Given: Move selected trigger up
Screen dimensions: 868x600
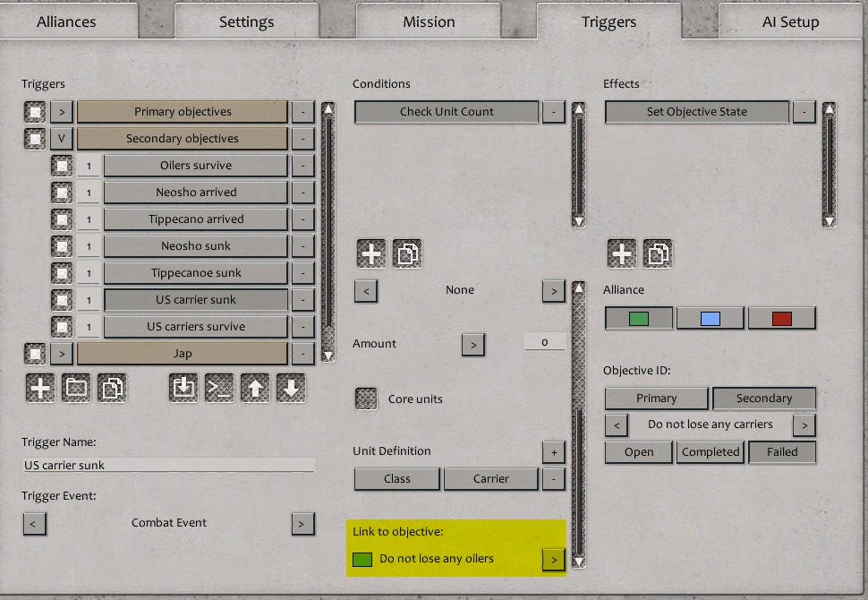Looking at the screenshot, I should pyautogui.click(x=255, y=388).
